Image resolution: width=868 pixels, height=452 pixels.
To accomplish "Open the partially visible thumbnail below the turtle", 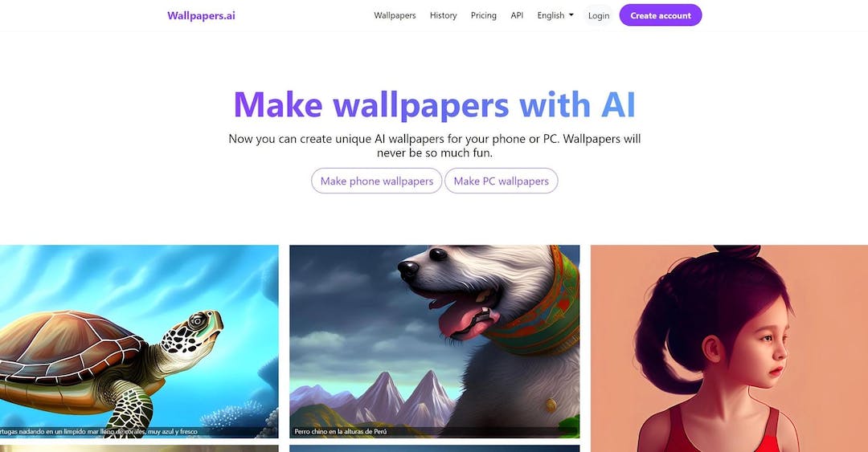I will (x=139, y=449).
